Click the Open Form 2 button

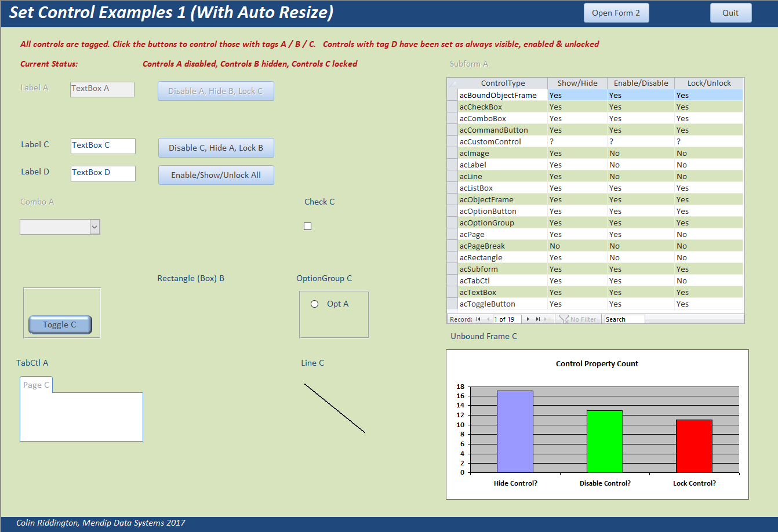tap(616, 13)
